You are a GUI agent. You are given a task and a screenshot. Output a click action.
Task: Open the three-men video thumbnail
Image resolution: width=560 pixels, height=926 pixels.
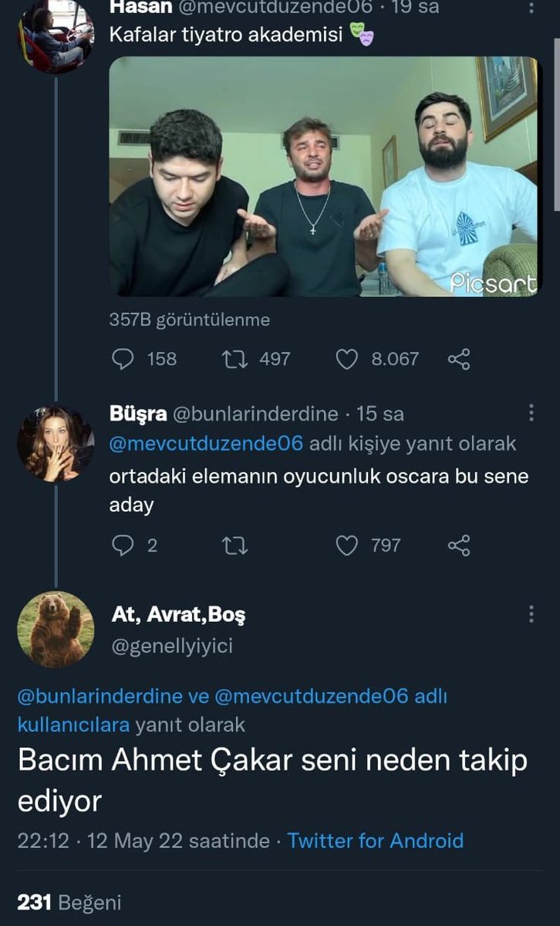(x=323, y=177)
